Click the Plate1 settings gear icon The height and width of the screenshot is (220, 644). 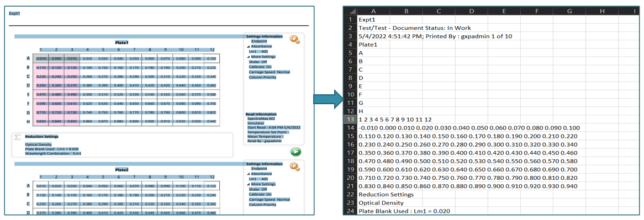pyautogui.click(x=294, y=39)
